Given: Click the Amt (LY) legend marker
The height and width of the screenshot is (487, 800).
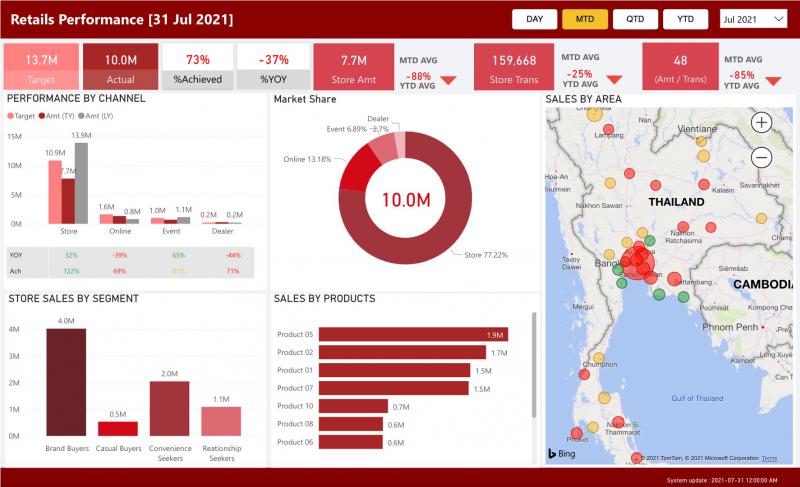Looking at the screenshot, I should (81, 116).
